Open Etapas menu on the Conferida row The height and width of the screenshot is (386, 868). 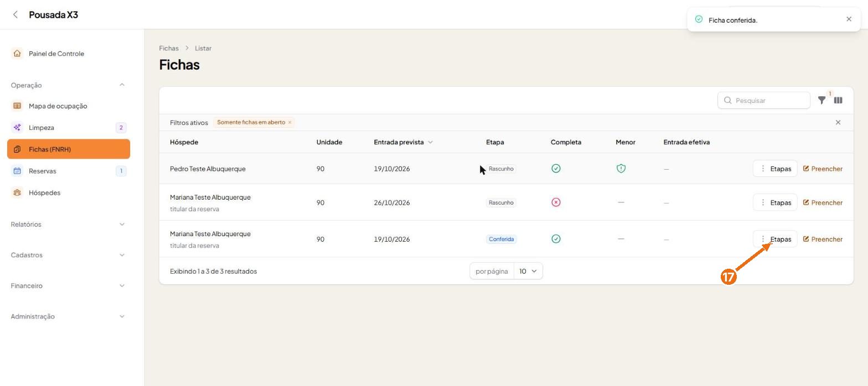[x=775, y=239]
